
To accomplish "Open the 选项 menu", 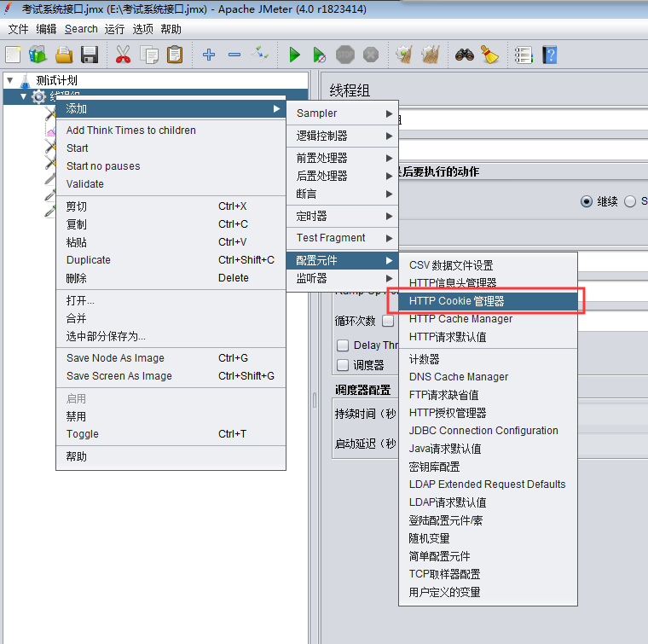I will [x=142, y=29].
